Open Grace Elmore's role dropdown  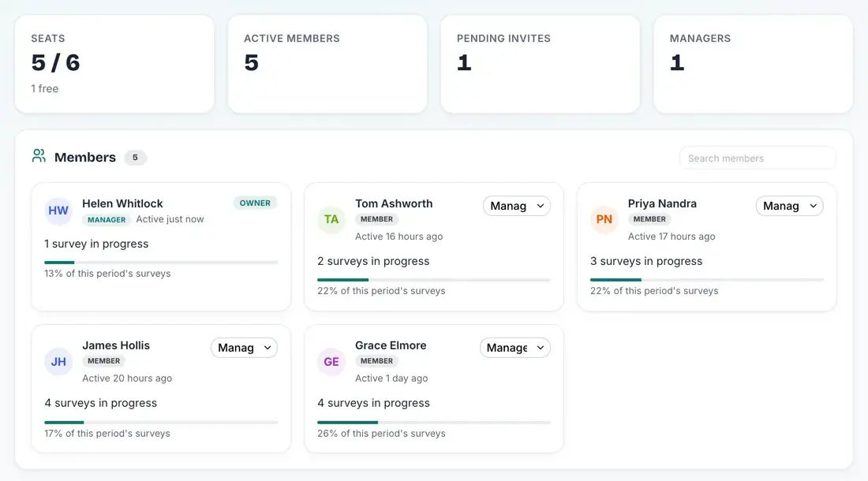[514, 348]
